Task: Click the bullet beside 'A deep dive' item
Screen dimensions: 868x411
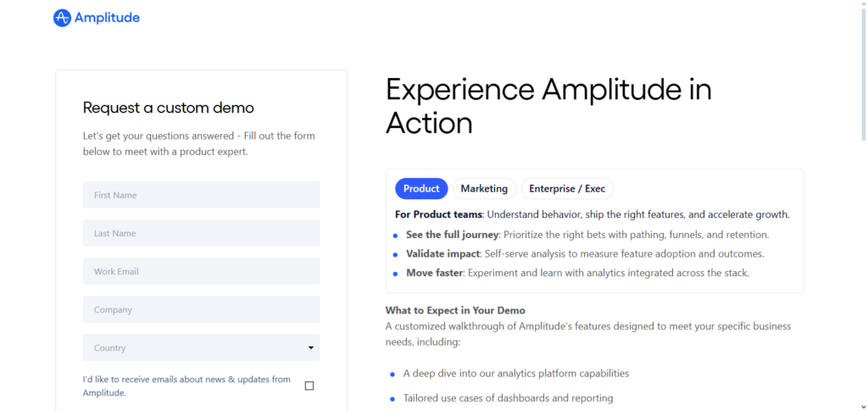Action: click(x=392, y=374)
